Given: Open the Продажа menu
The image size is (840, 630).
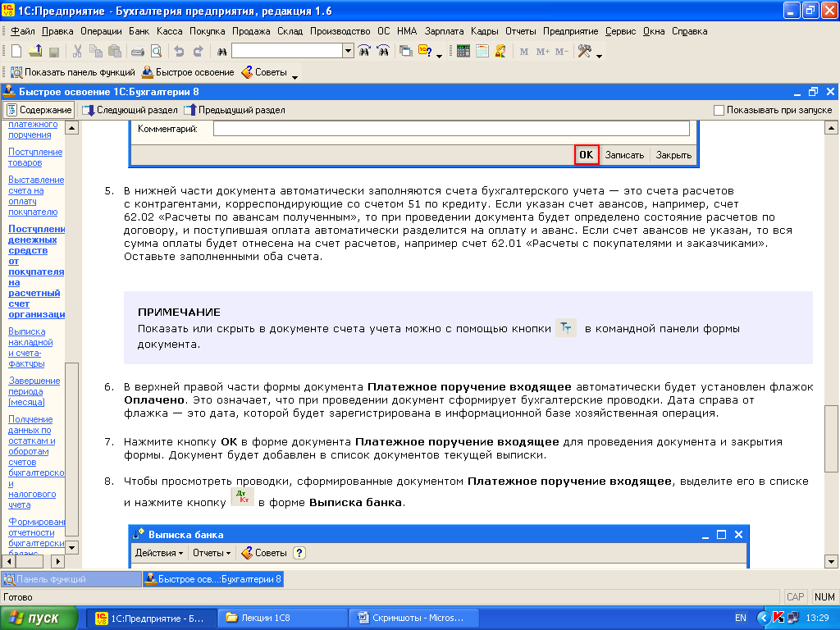Looking at the screenshot, I should coord(251,31).
